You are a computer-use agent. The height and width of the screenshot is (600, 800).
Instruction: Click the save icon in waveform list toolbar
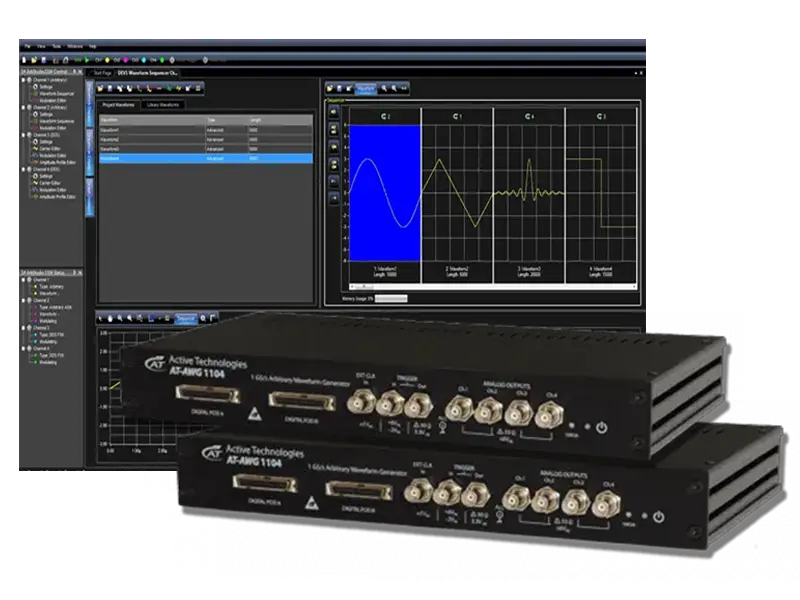pos(110,89)
